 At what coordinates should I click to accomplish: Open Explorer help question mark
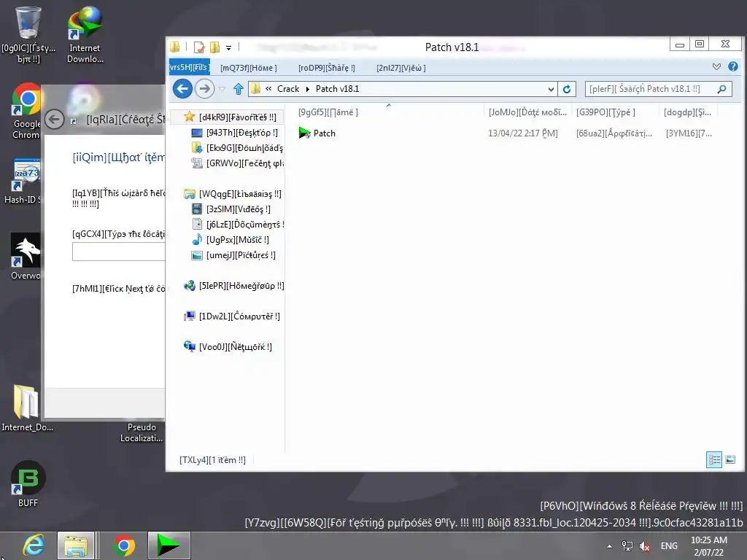(733, 66)
